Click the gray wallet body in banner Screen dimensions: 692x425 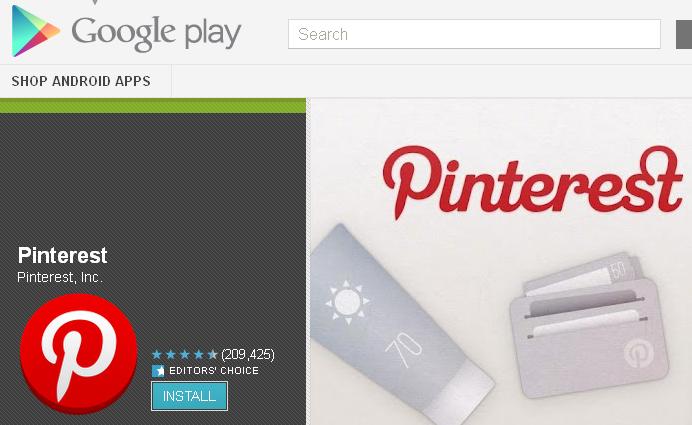(x=589, y=337)
